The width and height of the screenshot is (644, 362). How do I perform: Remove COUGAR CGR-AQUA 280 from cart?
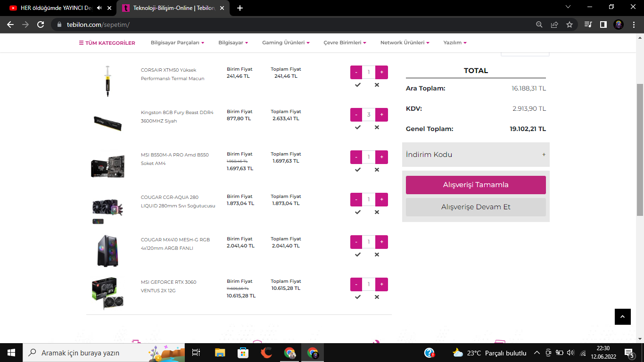[x=377, y=212]
